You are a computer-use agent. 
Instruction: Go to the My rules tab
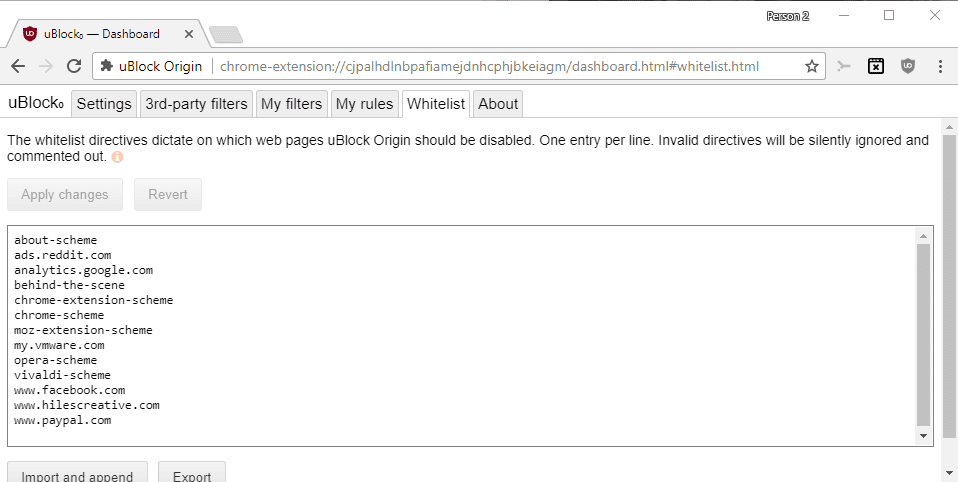(364, 104)
